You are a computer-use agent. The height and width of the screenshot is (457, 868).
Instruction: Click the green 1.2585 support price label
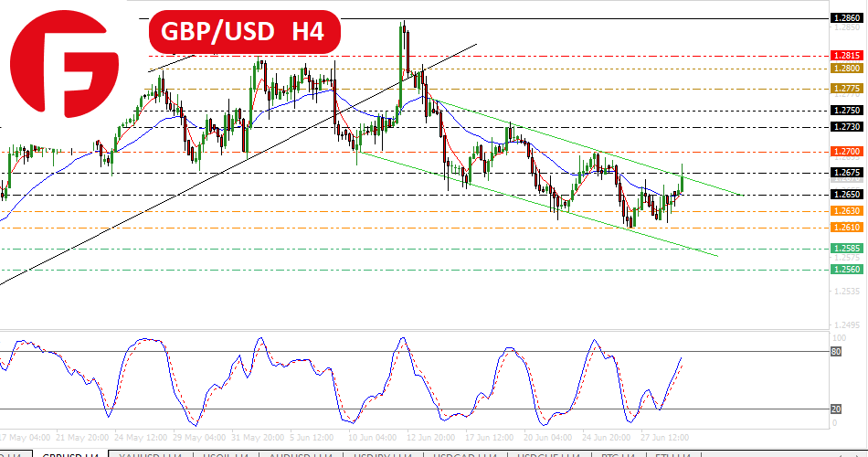coord(846,249)
